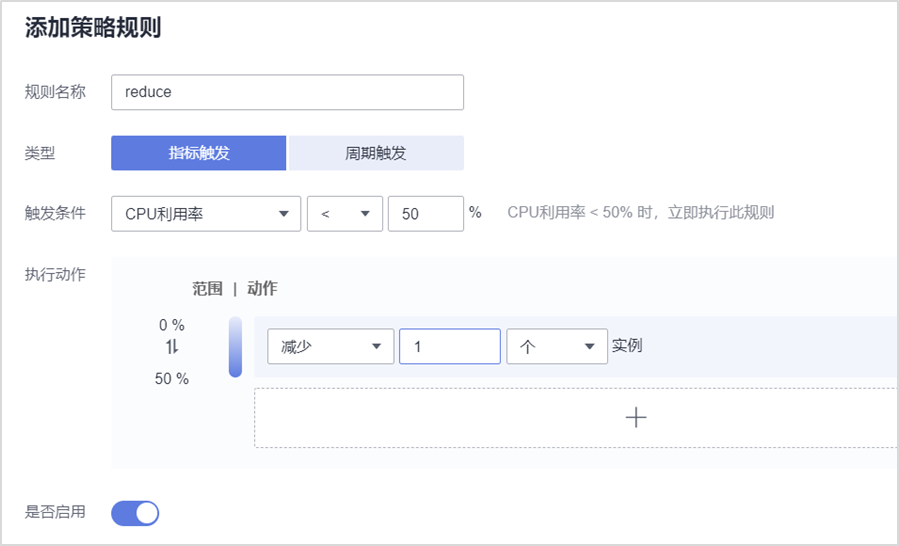The width and height of the screenshot is (899, 546).
Task: Switch to the 周期触发 type tab
Action: (376, 153)
